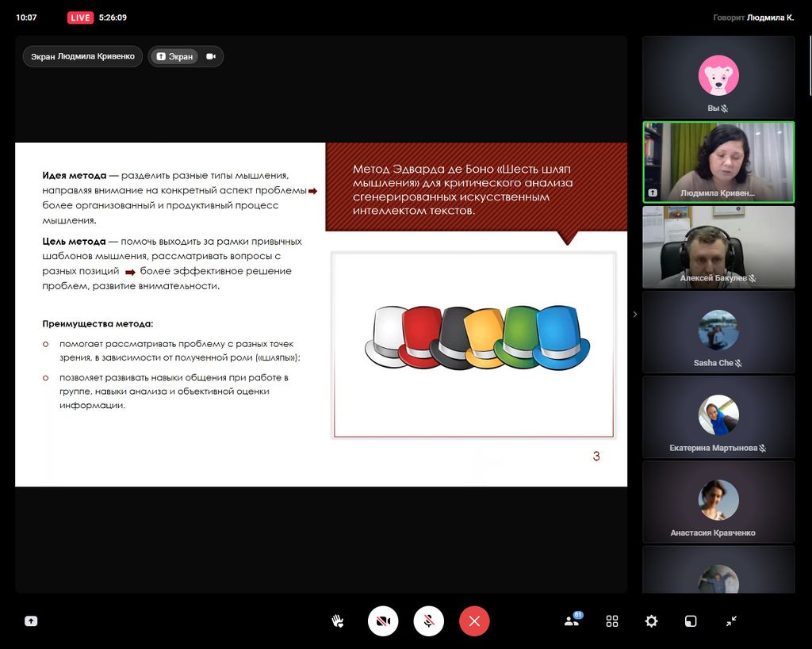Viewport: 812px width, 649px height.
Task: Raise hand using the hand icon
Action: pyautogui.click(x=337, y=621)
